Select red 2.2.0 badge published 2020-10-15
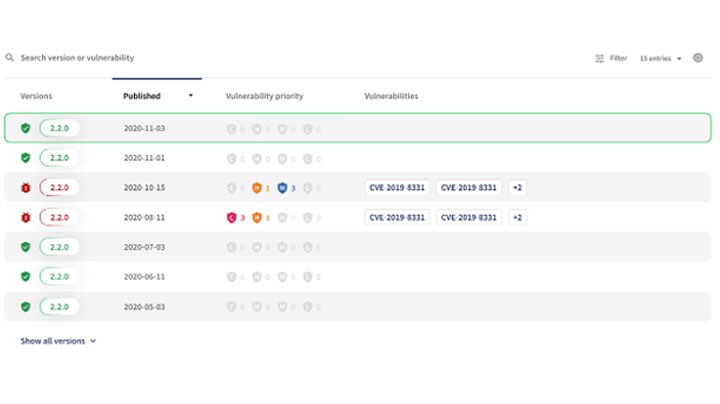The image size is (720, 404). click(59, 188)
